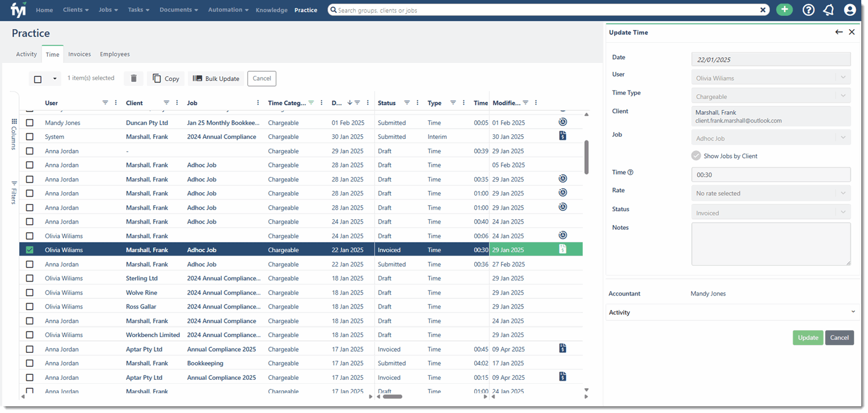Click the Bulk Update button
Viewport: 868px width, 413px height.
216,79
